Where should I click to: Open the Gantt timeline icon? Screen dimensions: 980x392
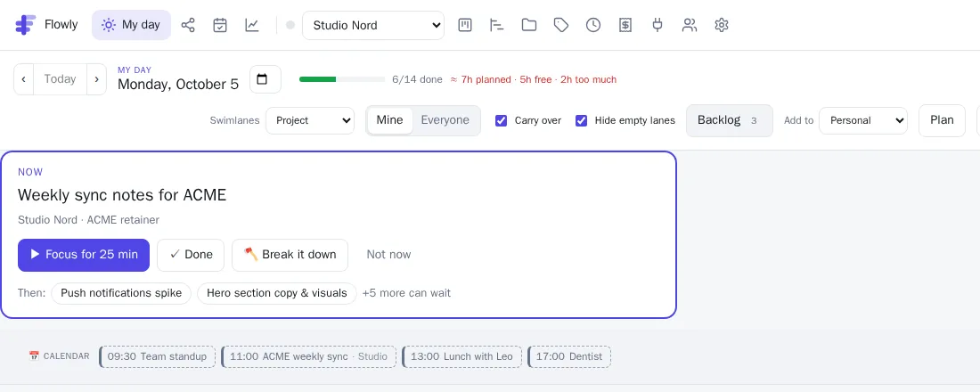(x=497, y=25)
